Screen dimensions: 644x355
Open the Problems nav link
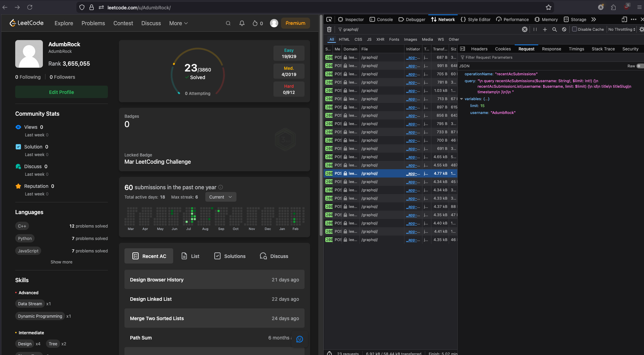coord(93,23)
